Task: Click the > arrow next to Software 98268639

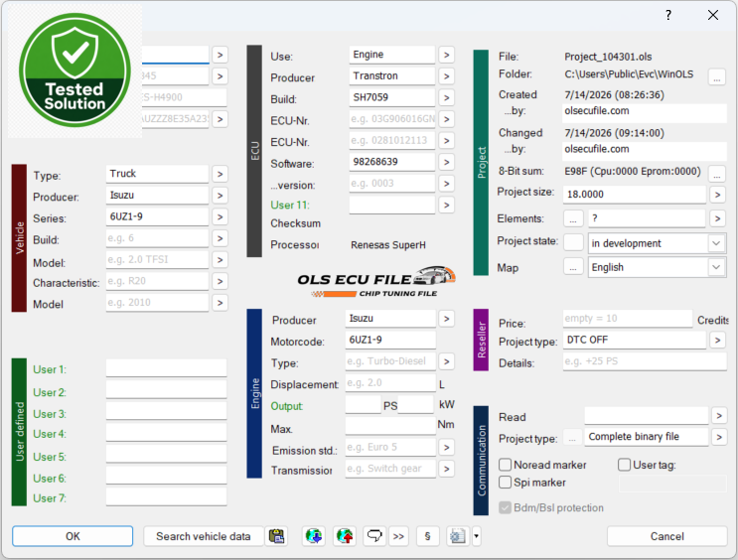Action: click(x=446, y=163)
